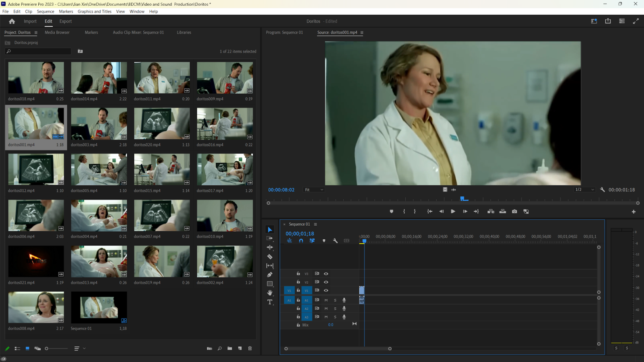Open the Sequence menu

(45, 11)
